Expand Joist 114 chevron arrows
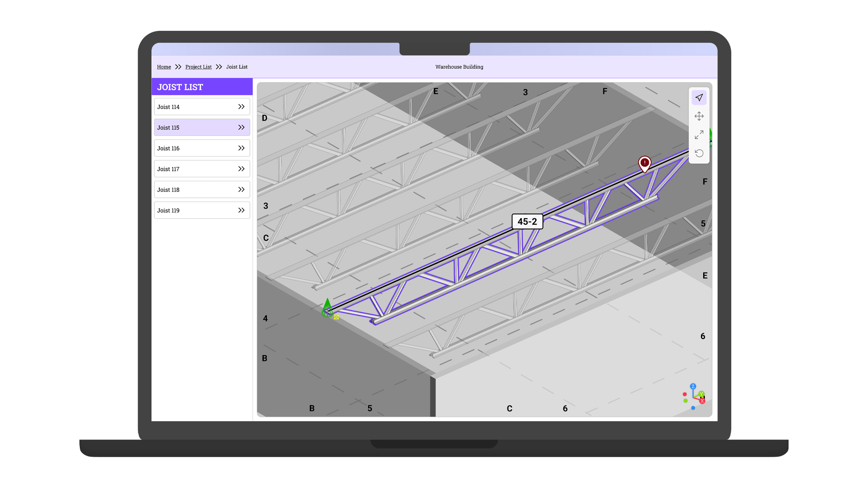The width and height of the screenshot is (868, 488). (241, 107)
